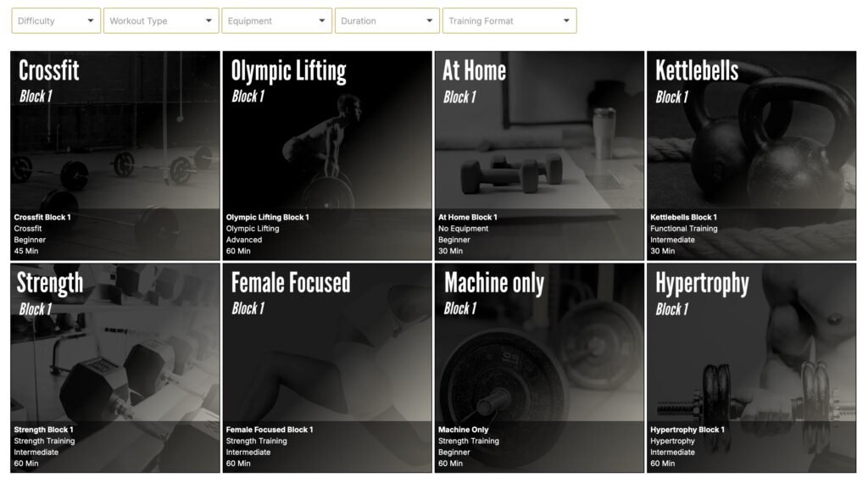
Task: Click the 'Crossfit Block 1' caption text
Action: tap(42, 218)
